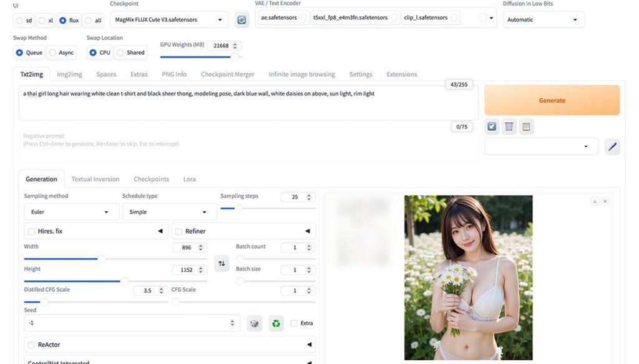
Task: Click the swap width and height icon
Action: (x=222, y=264)
